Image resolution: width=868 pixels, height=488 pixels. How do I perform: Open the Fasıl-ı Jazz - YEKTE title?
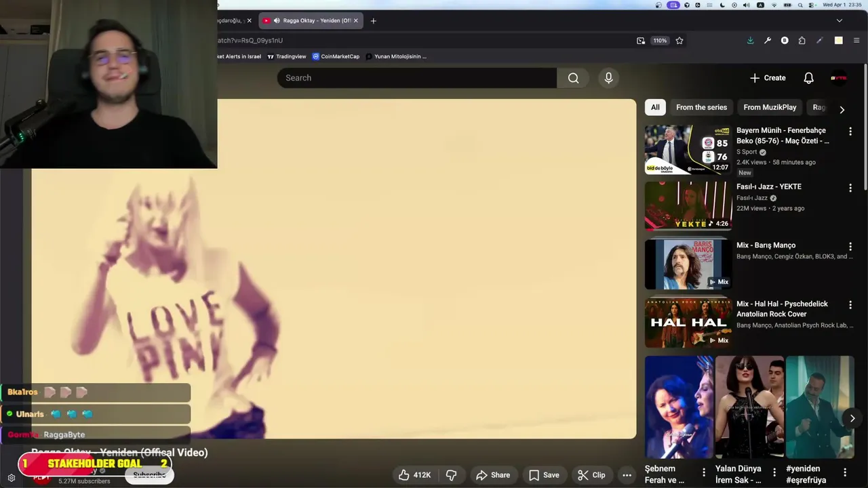pos(768,186)
